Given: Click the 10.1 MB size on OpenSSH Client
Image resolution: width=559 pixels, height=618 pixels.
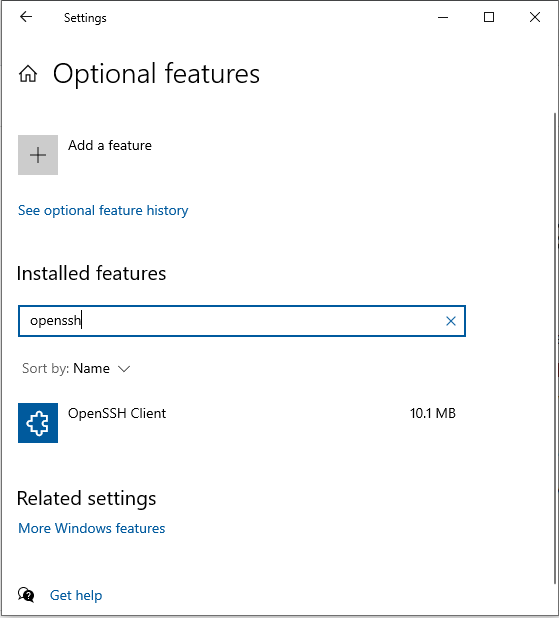Looking at the screenshot, I should pos(432,413).
